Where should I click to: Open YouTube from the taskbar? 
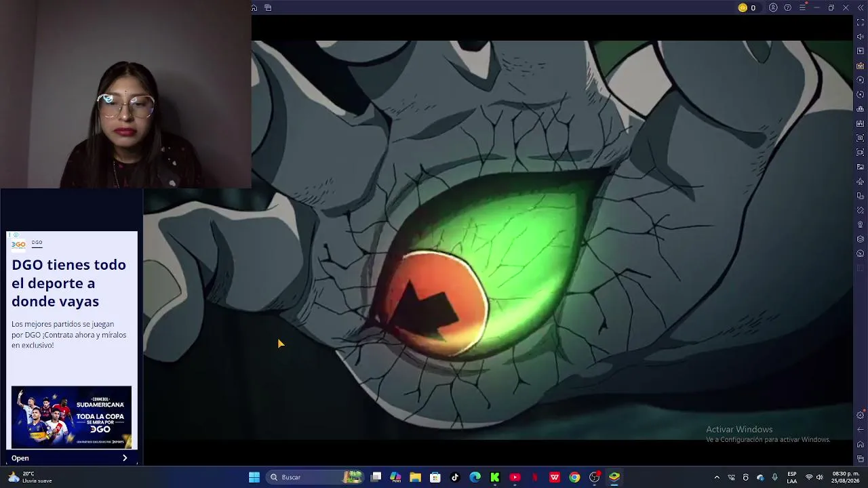[515, 477]
